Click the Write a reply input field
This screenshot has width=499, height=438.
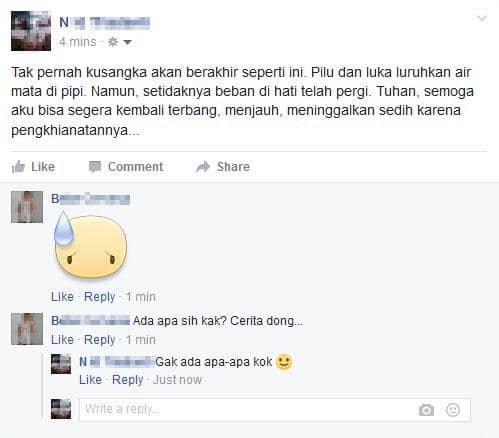click(x=275, y=410)
